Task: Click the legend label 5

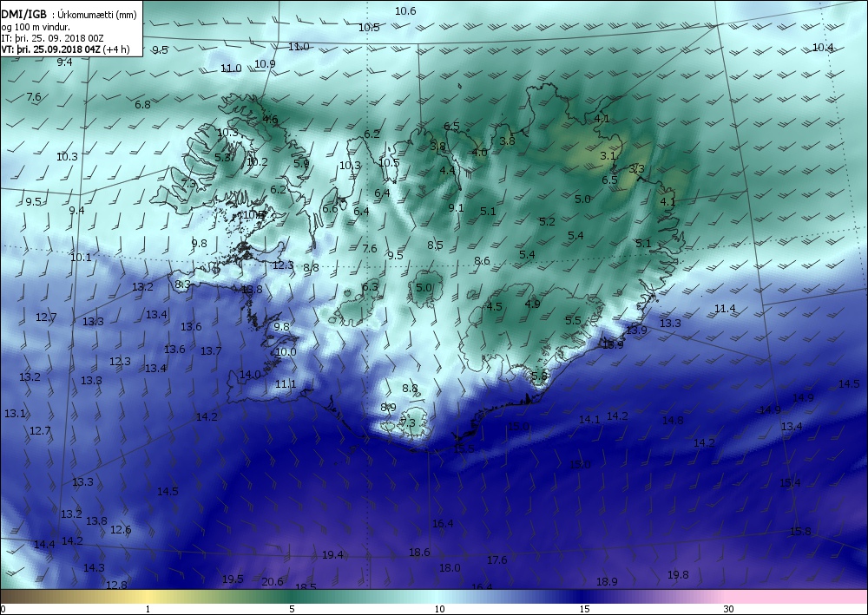Action: pyautogui.click(x=292, y=609)
